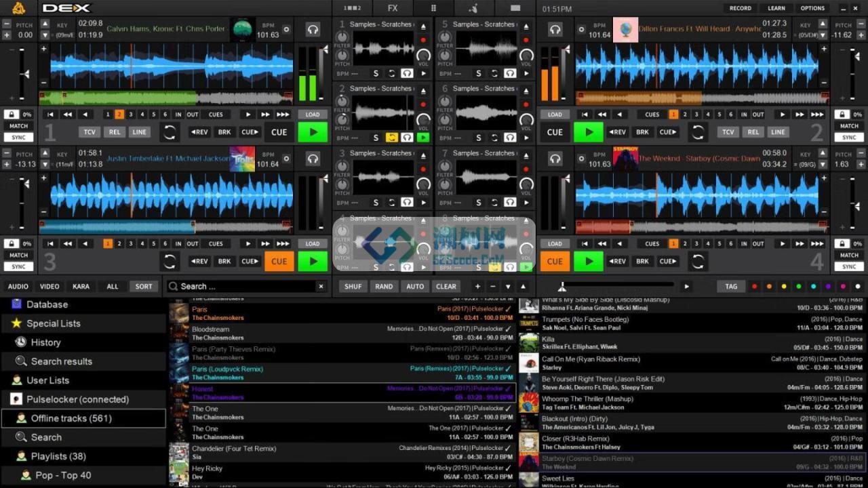Clear the search with X icon
Image resolution: width=868 pixels, height=488 pixels.
tap(321, 286)
